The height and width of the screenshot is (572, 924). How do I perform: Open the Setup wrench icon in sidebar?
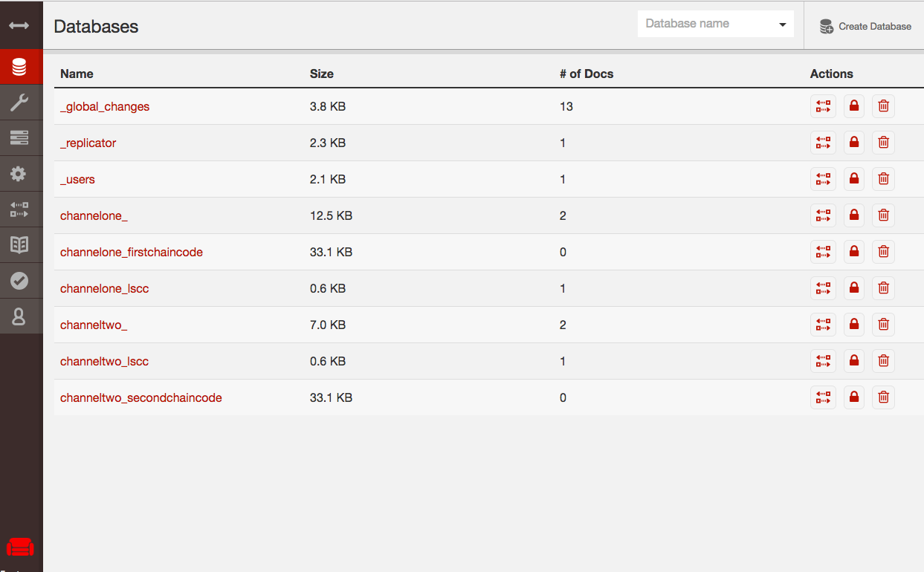tap(19, 103)
